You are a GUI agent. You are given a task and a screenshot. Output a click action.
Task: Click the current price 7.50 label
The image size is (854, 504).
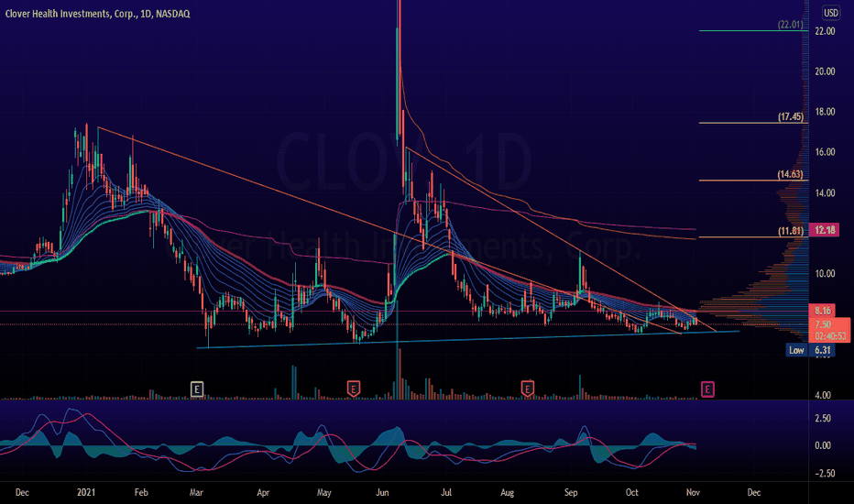823,324
